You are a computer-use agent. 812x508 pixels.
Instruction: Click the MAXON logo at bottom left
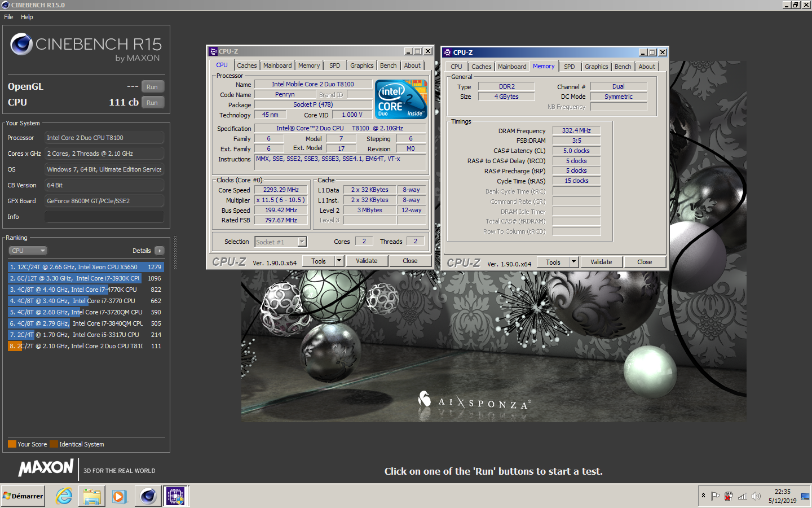46,467
